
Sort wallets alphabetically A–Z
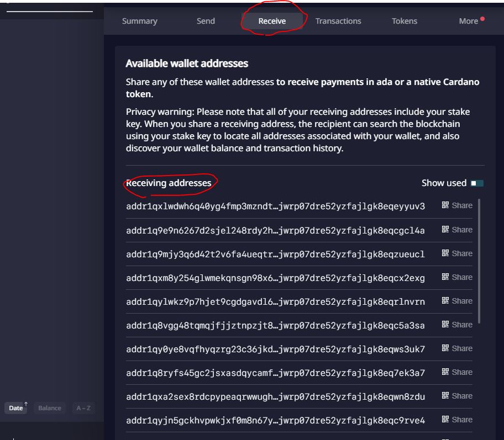pyautogui.click(x=83, y=408)
